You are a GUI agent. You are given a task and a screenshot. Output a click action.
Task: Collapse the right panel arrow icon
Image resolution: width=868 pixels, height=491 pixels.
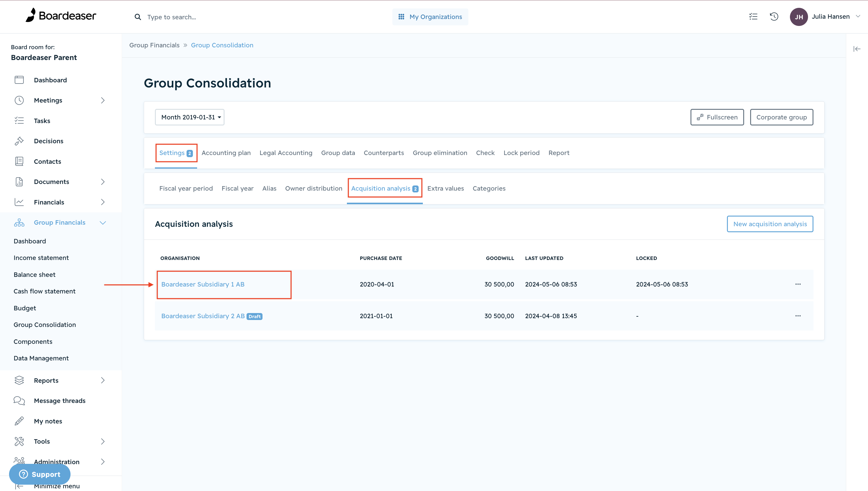coord(857,49)
